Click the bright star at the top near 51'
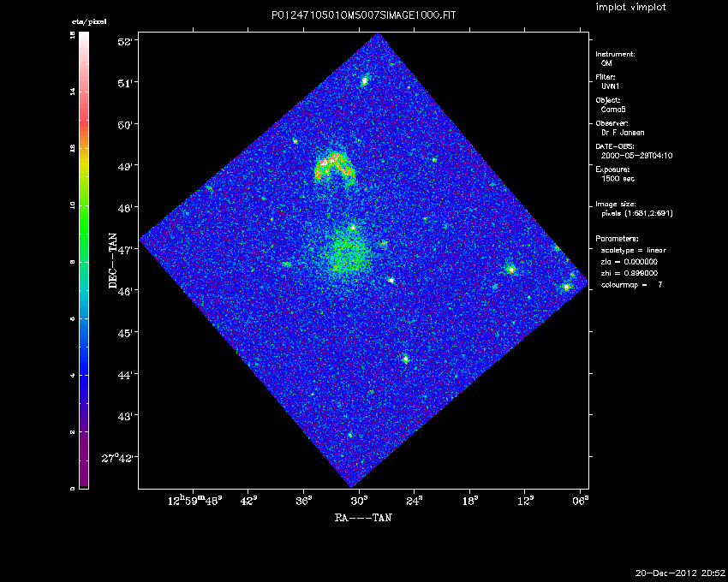728x582 pixels. coord(365,80)
